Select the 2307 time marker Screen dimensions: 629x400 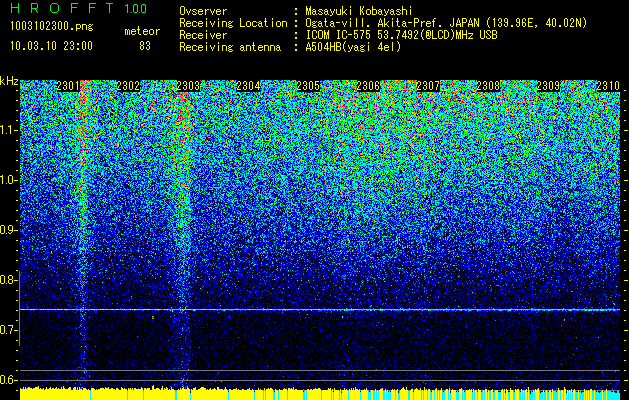tap(428, 86)
